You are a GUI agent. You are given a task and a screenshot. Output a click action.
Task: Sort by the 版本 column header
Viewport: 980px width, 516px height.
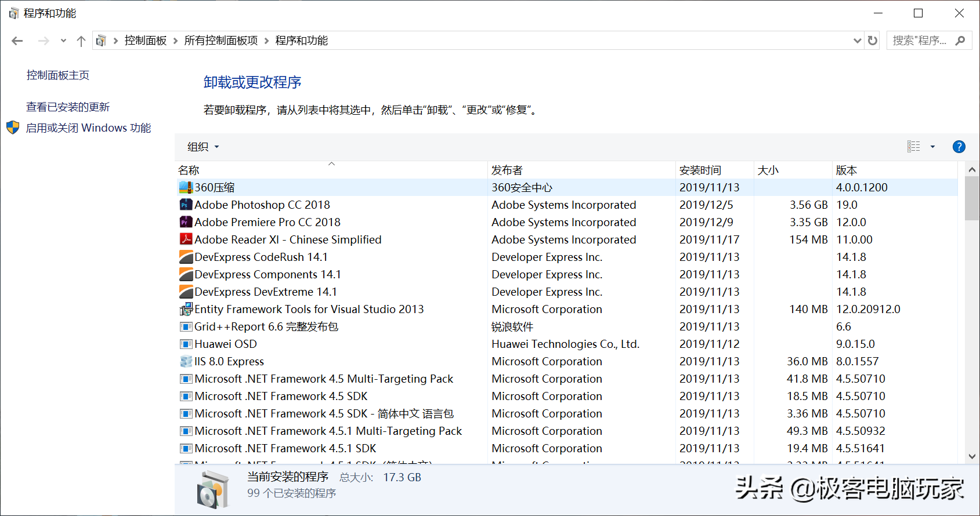pyautogui.click(x=895, y=170)
